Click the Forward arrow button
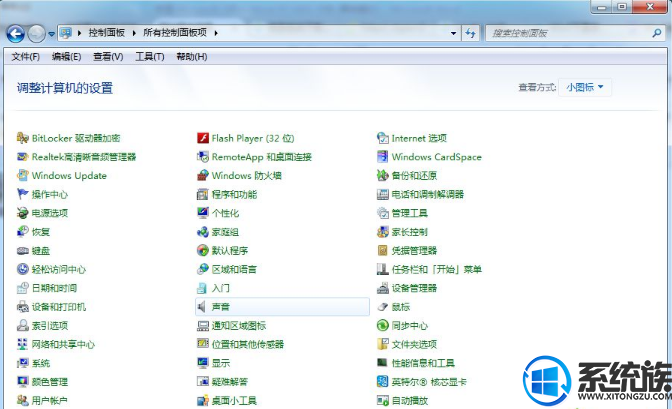Image resolution: width=672 pixels, height=409 pixels. (x=36, y=34)
